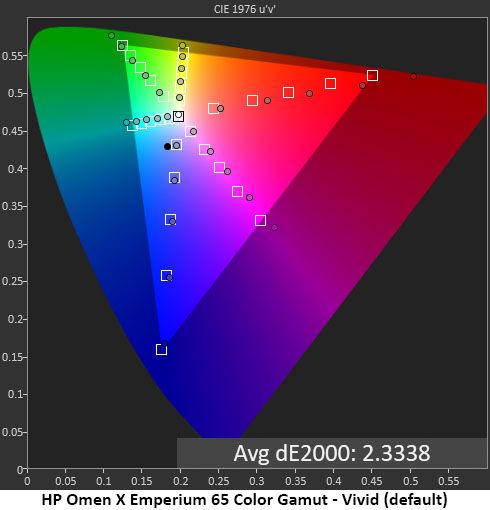This screenshot has width=490, height=510.
Task: Click the 0.55 label on vertical axis
Action: (x=13, y=56)
